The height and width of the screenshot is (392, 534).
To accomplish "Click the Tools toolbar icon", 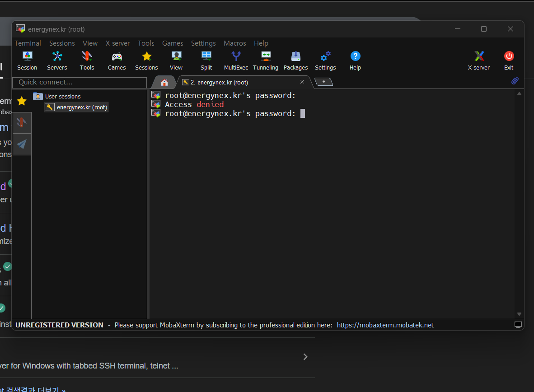I will [x=87, y=61].
